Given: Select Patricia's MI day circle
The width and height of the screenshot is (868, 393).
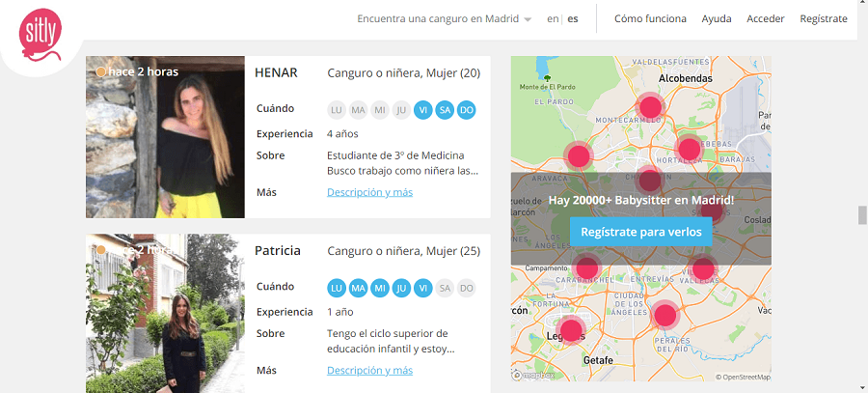Looking at the screenshot, I should point(380,289).
